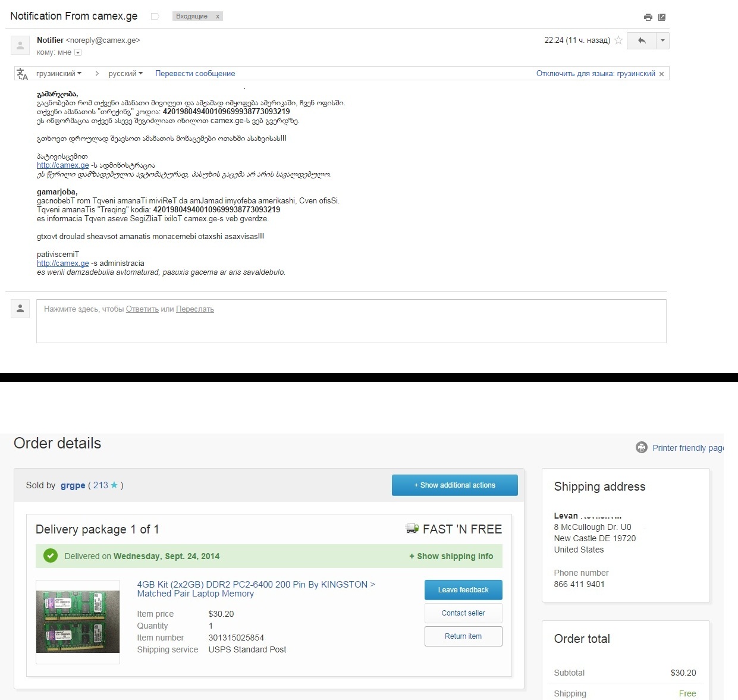
Task: Click the green delivered checkmark icon
Action: tap(51, 556)
